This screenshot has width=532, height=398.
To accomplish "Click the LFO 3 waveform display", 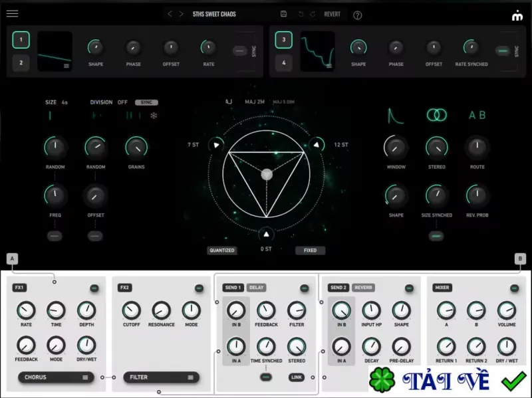I will [318, 51].
